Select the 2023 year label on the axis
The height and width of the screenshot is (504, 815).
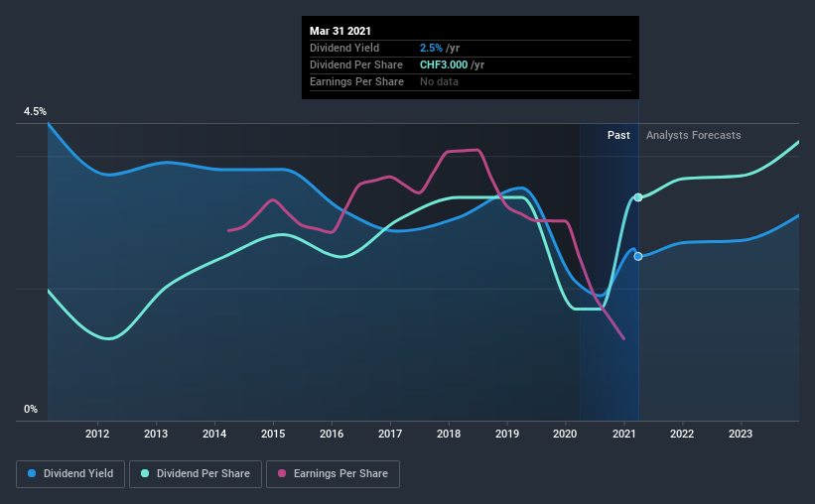[741, 434]
